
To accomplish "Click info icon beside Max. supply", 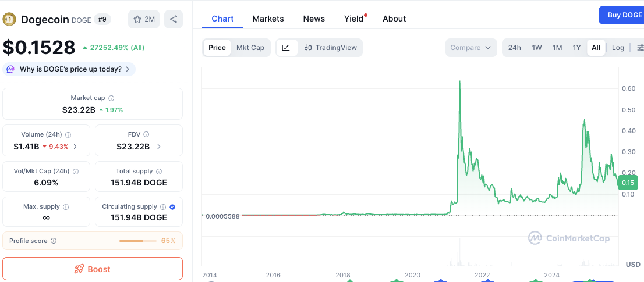I will pos(66,207).
